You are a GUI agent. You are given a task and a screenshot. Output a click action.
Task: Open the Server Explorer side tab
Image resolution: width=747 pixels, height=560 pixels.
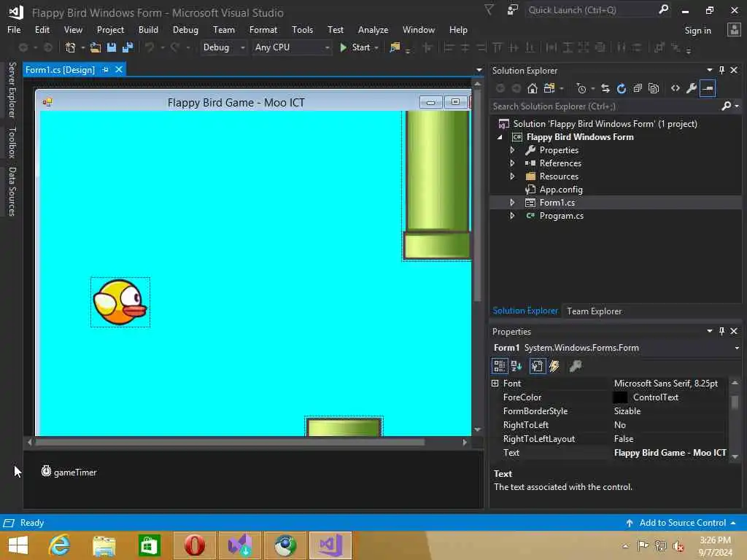(12, 90)
